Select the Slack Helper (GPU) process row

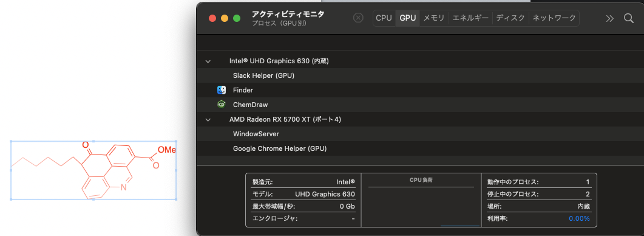(420, 75)
